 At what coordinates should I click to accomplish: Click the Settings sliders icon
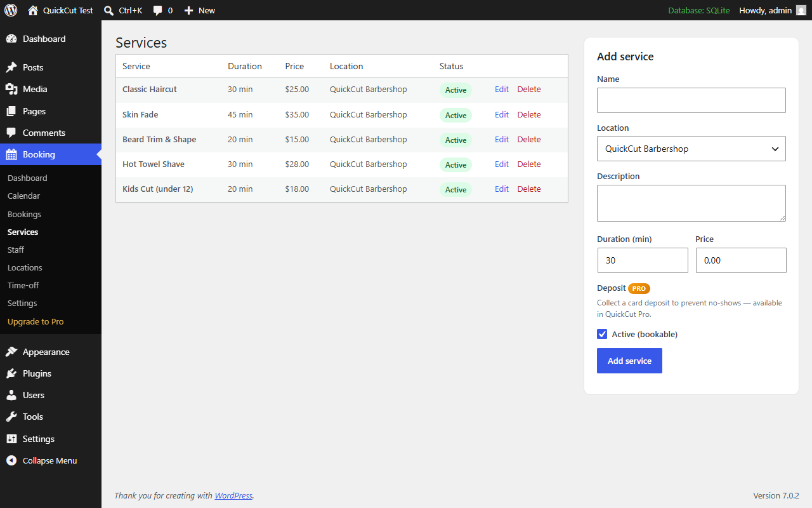[11, 439]
